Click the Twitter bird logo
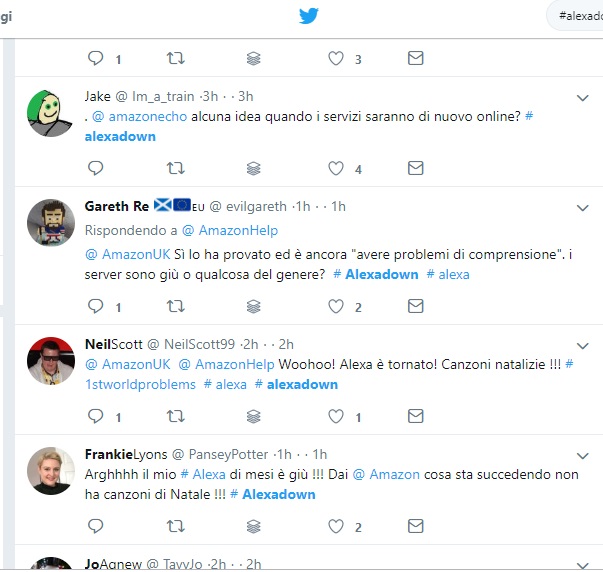 pos(309,16)
